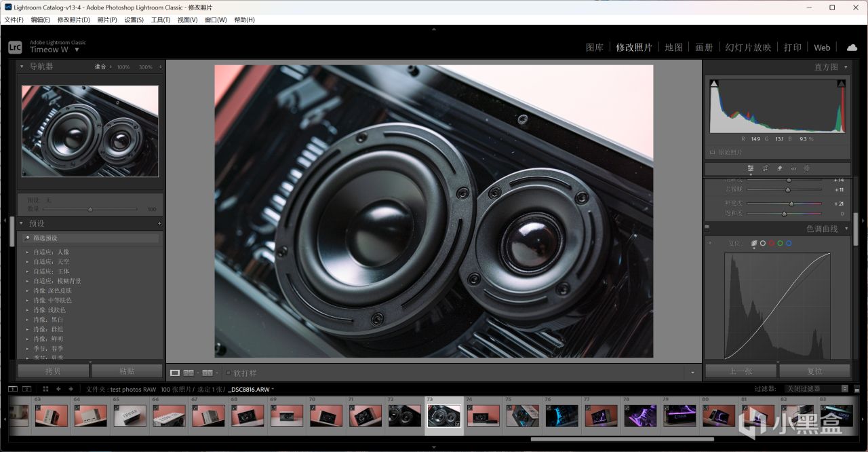Image resolution: width=868 pixels, height=452 pixels.
Task: Switch to the 幻灯片放映 Slideshow module
Action: coord(748,48)
